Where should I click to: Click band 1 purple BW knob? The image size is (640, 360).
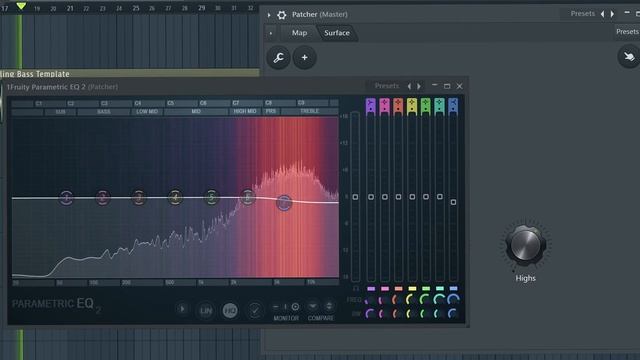click(x=370, y=313)
